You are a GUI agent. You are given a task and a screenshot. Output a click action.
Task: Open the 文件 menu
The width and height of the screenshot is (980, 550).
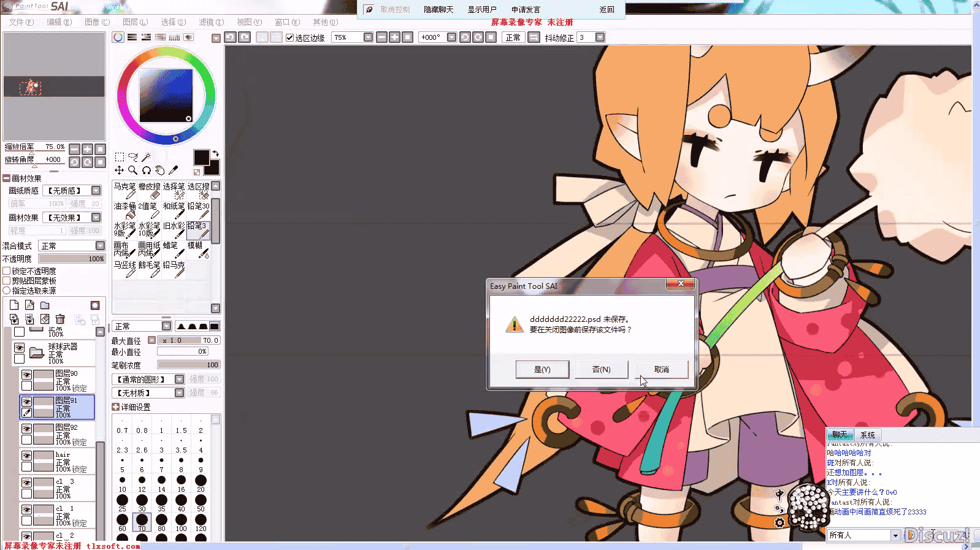click(x=21, y=22)
